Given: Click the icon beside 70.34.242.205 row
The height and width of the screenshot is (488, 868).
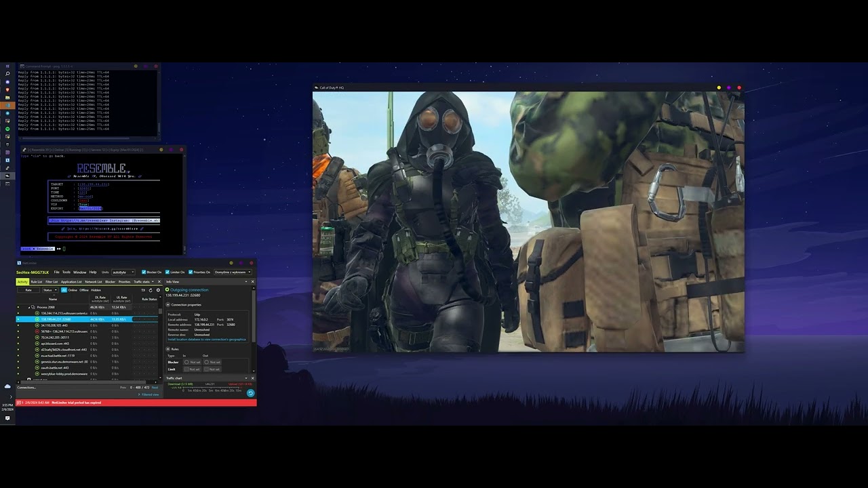Looking at the screenshot, I should click(37, 338).
